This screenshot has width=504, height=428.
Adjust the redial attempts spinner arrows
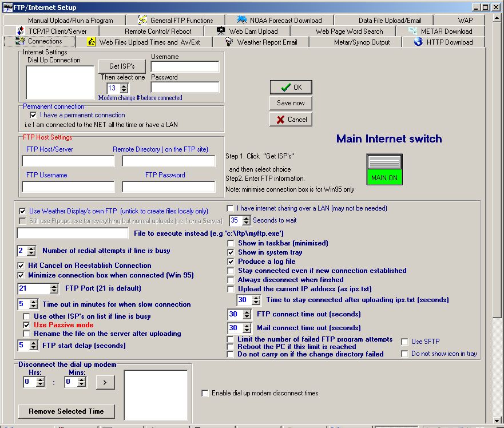[x=31, y=251]
